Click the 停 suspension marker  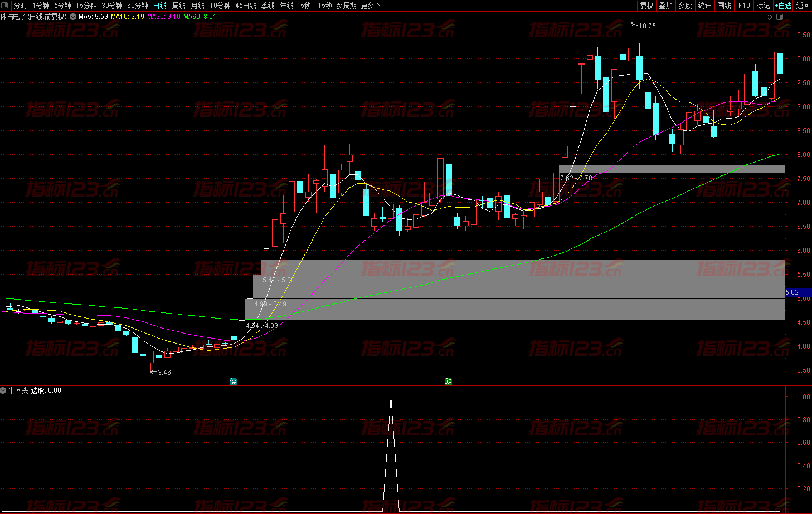coord(234,381)
